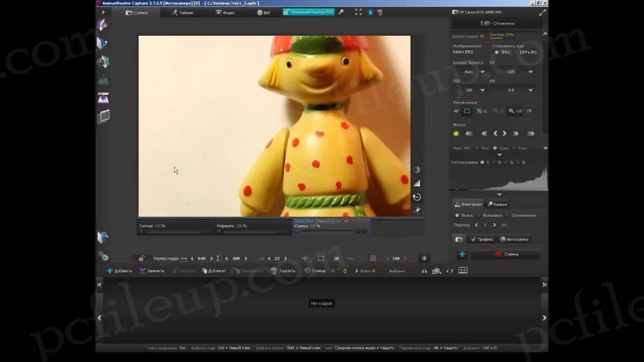644x362 pixels.
Task: Click the green focus checkmark icon
Action: (x=456, y=133)
